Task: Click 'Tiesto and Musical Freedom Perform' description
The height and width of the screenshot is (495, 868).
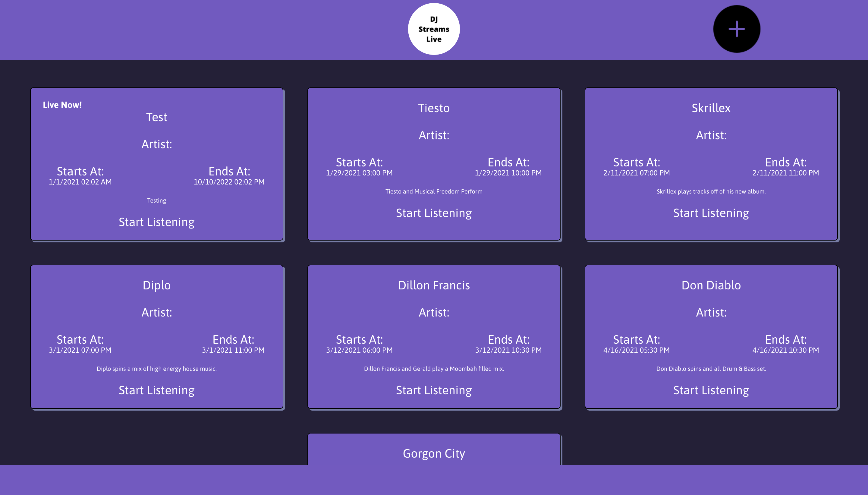Action: [x=434, y=191]
